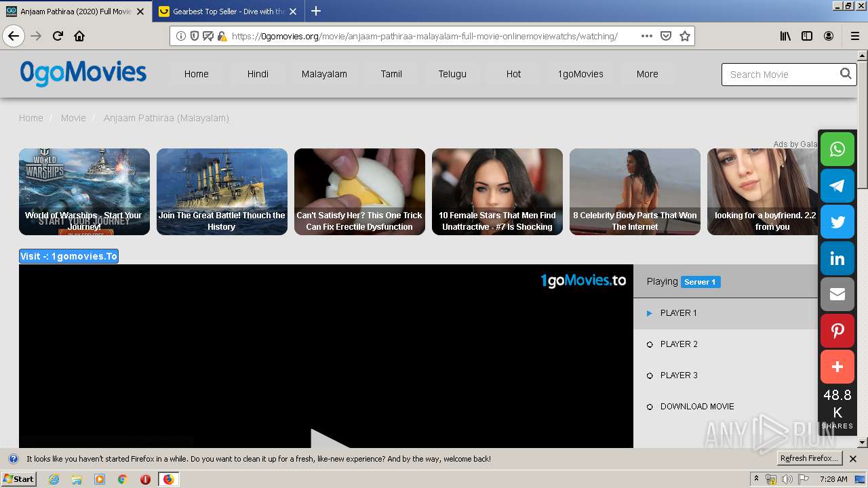Viewport: 868px width, 488px height.
Task: Click the browser address bar URL
Action: (x=425, y=36)
